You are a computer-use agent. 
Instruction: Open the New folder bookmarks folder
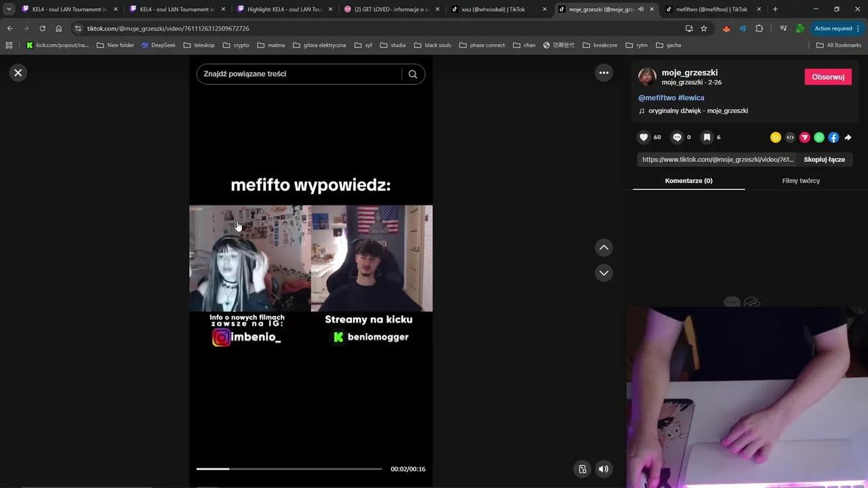pyautogui.click(x=115, y=45)
